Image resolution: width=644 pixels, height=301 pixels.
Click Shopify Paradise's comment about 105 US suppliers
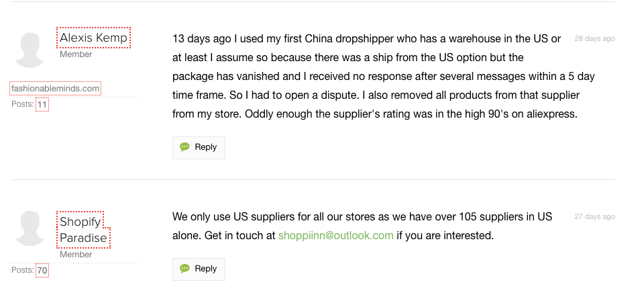(362, 217)
